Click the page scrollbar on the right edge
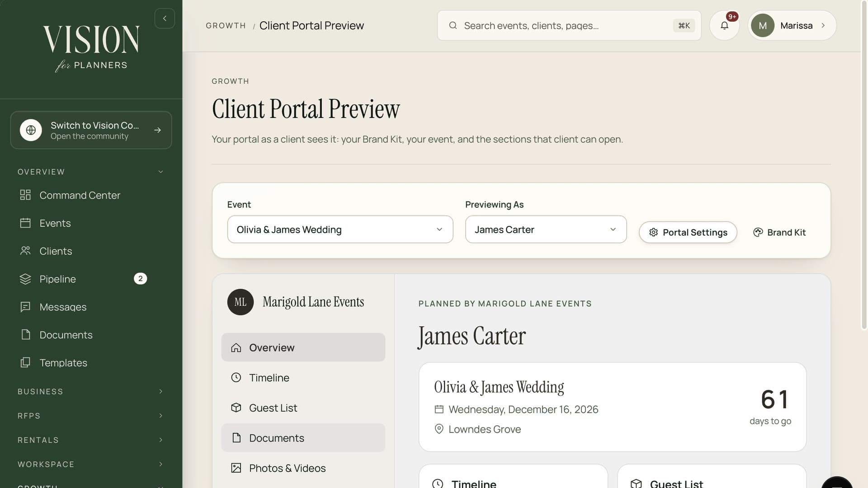The height and width of the screenshot is (488, 868). (x=864, y=165)
